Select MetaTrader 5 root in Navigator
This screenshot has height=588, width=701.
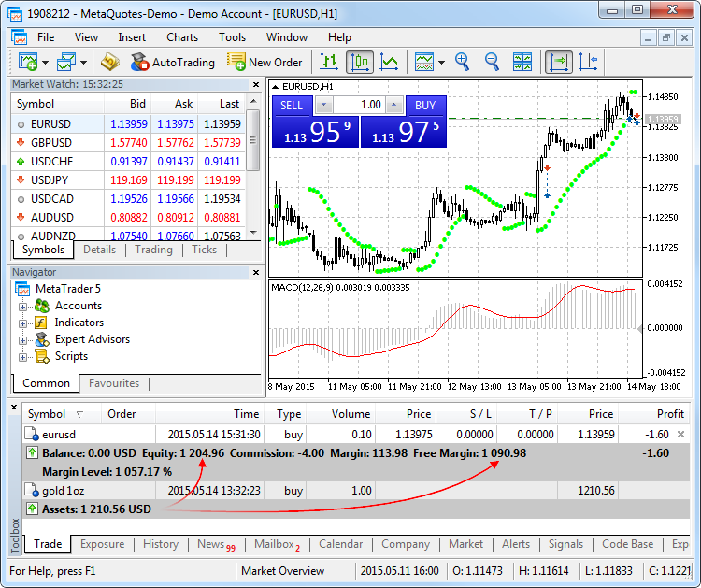(x=68, y=289)
